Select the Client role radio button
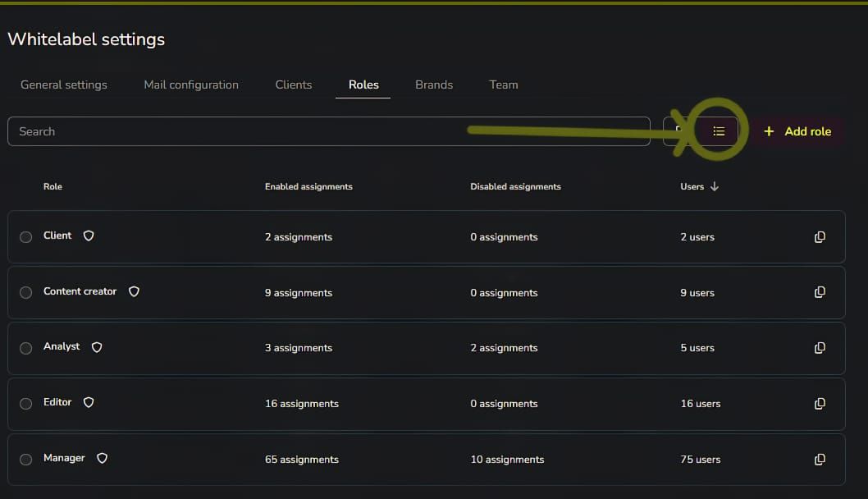This screenshot has height=499, width=868. pyautogui.click(x=26, y=237)
